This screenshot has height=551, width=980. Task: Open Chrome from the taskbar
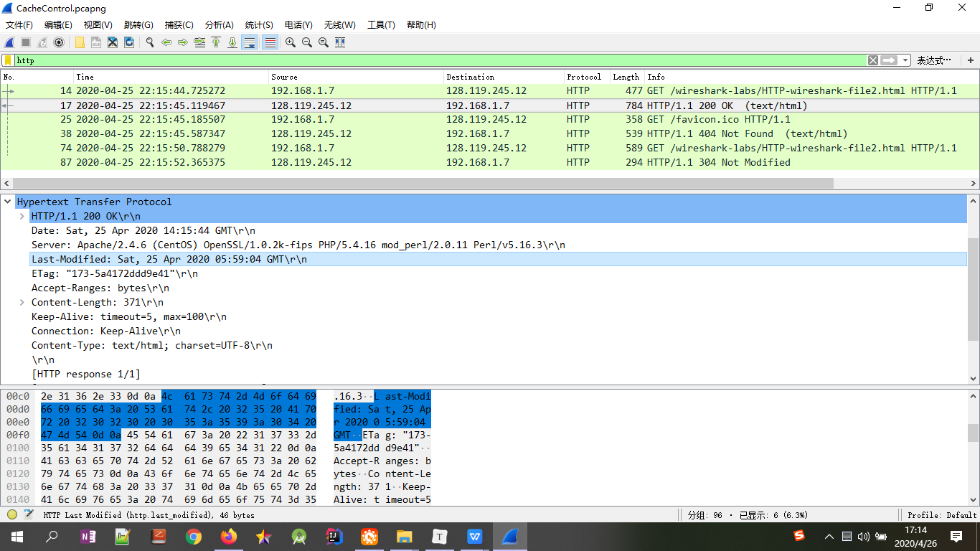pyautogui.click(x=194, y=537)
